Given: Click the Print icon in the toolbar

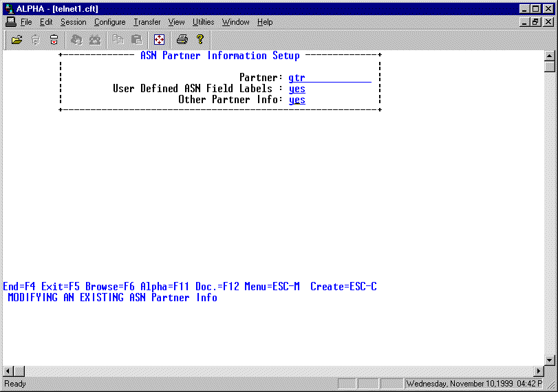Looking at the screenshot, I should point(182,40).
